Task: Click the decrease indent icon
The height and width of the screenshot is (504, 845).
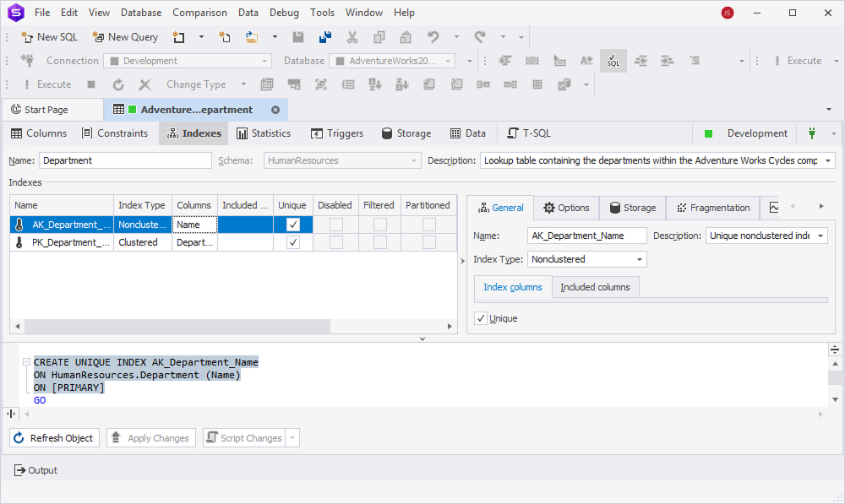Action: 641,61
